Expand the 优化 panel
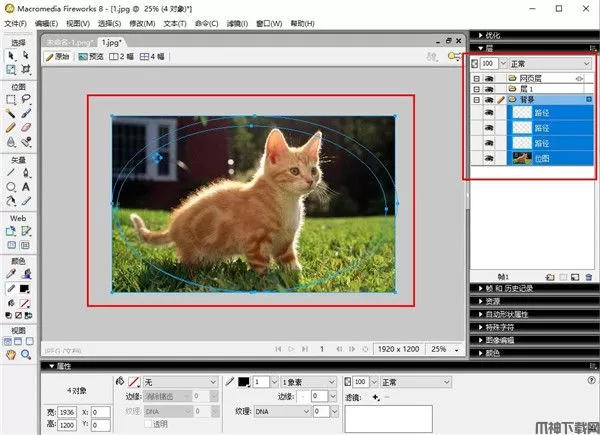Image resolution: width=600 pixels, height=435 pixels. (493, 34)
